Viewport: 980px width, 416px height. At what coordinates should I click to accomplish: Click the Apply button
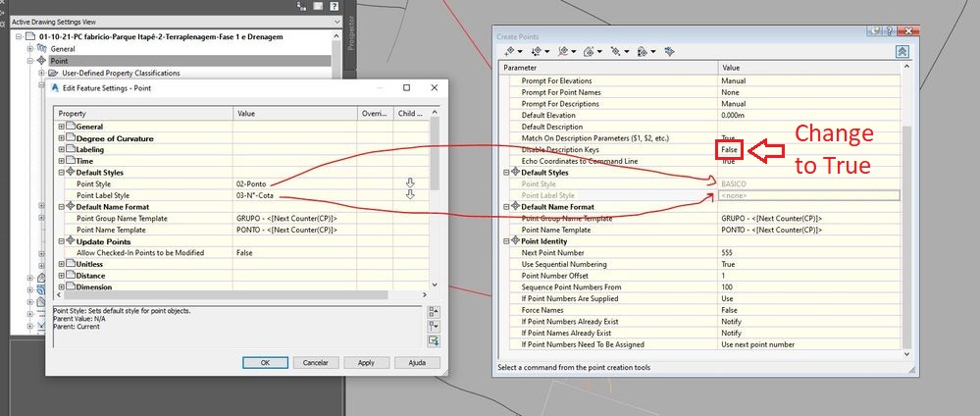click(x=366, y=363)
